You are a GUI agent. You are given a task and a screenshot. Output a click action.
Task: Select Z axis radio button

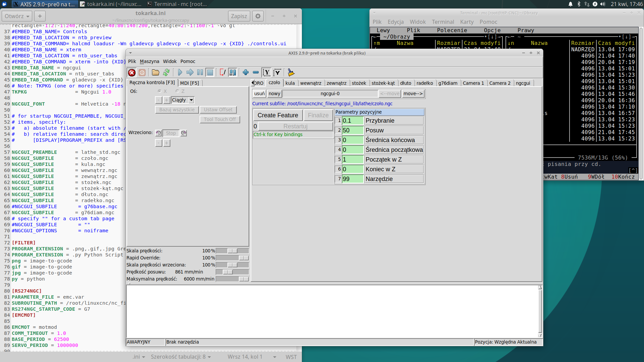[177, 91]
